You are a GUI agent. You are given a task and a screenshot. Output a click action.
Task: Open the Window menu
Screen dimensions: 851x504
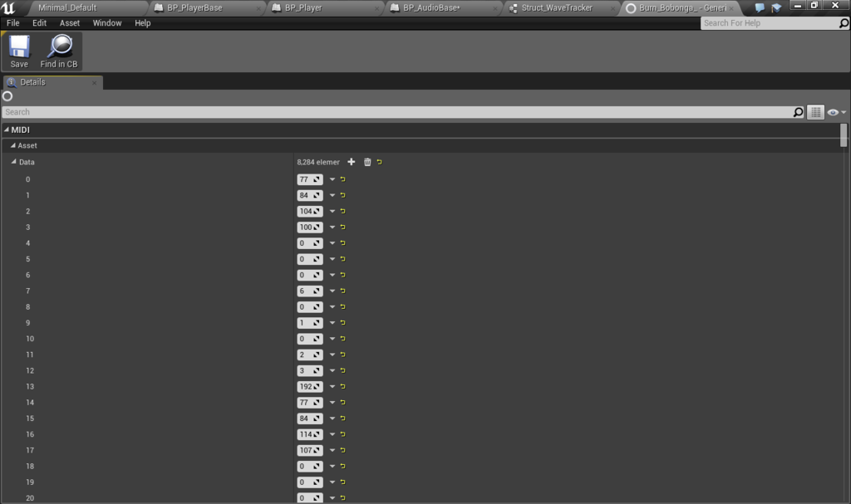107,22
